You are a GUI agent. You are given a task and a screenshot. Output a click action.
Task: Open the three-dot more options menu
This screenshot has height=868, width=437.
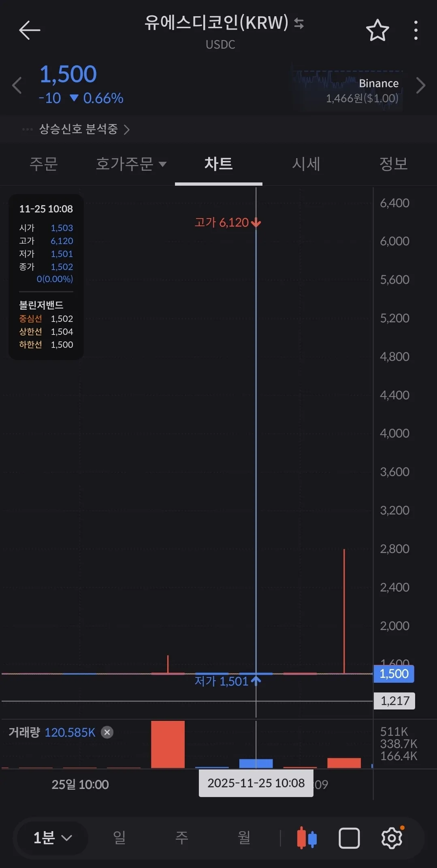(x=416, y=30)
